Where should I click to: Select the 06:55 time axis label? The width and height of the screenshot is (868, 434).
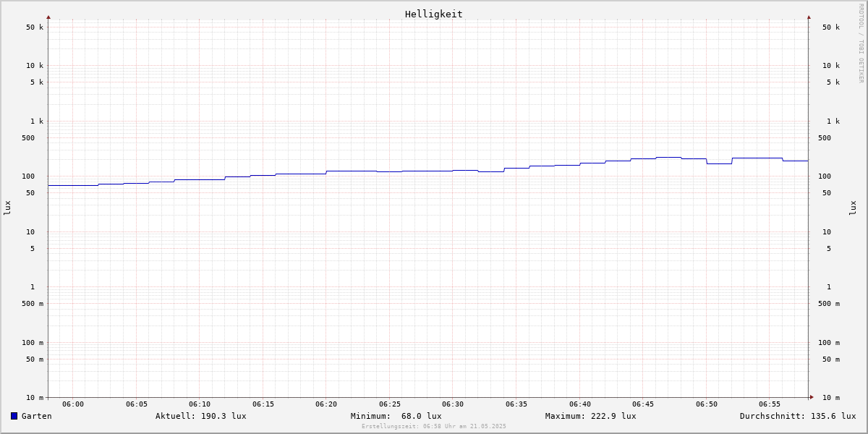(x=770, y=404)
